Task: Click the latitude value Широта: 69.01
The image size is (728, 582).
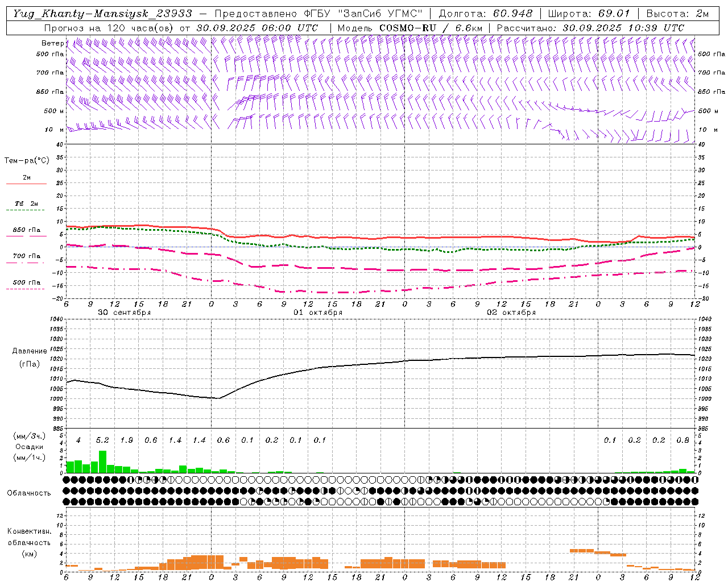Action: pyautogui.click(x=589, y=14)
